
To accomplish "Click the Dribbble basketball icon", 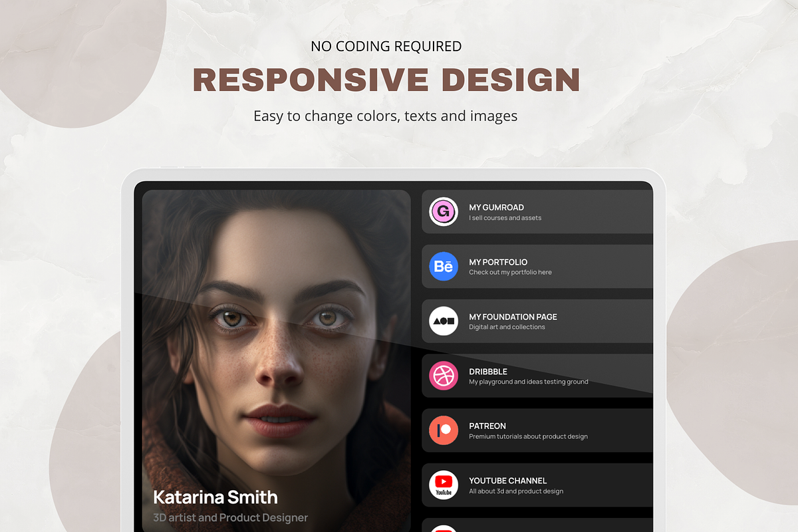I will 444,376.
